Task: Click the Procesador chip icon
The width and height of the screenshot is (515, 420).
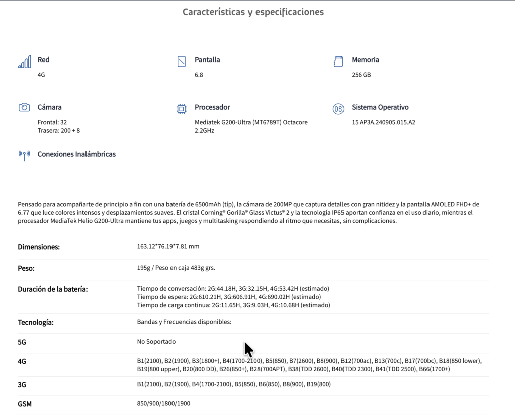Action: point(182,109)
